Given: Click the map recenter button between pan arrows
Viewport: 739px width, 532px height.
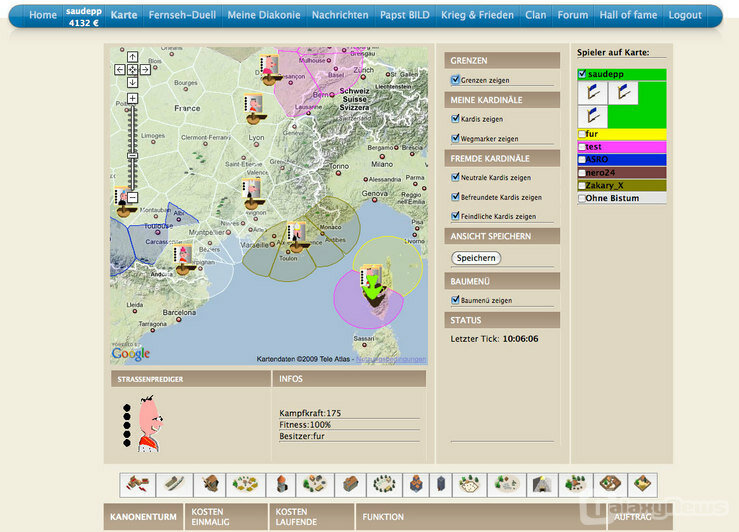Looking at the screenshot, I should (x=132, y=69).
